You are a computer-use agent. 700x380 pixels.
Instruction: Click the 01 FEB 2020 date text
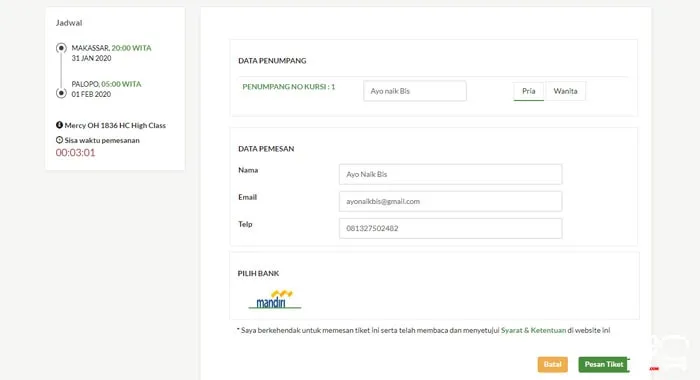coord(91,94)
